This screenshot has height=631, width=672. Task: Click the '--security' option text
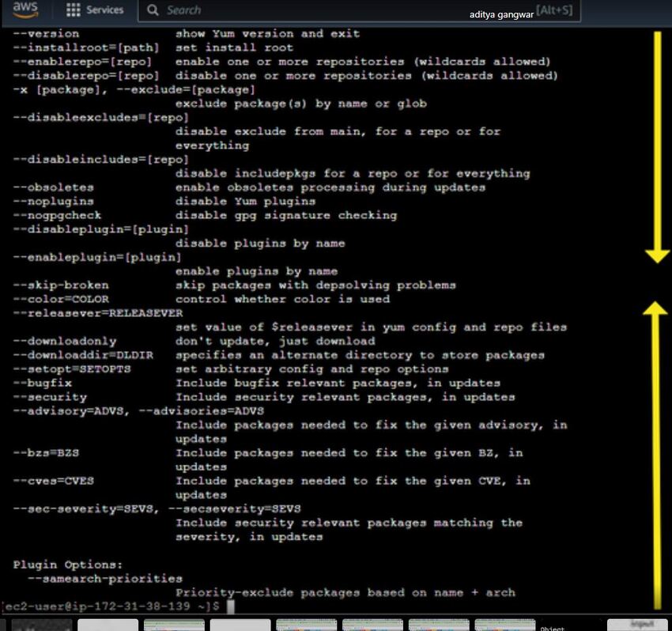pyautogui.click(x=50, y=397)
